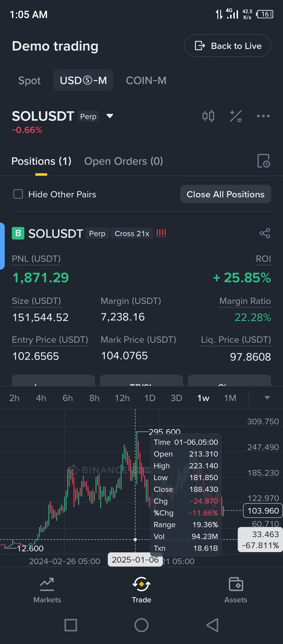Open the profit calculator icon
The height and width of the screenshot is (644, 283).
236,116
